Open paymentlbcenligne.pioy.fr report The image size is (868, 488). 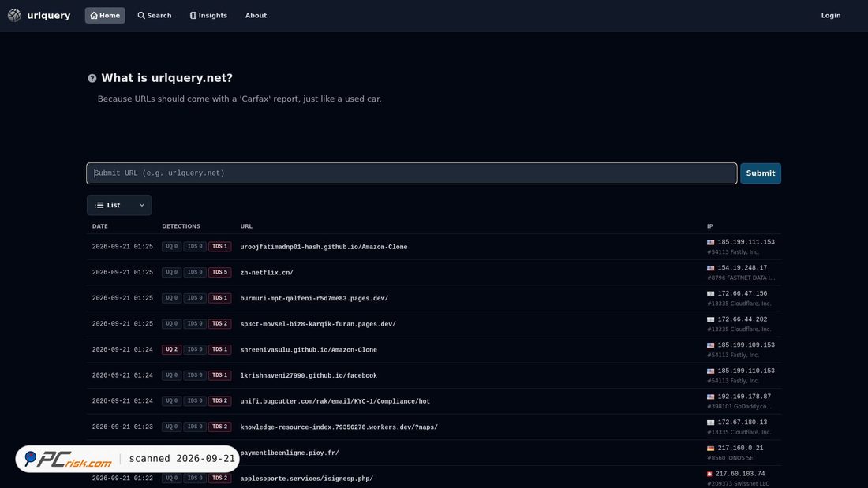pos(290,453)
